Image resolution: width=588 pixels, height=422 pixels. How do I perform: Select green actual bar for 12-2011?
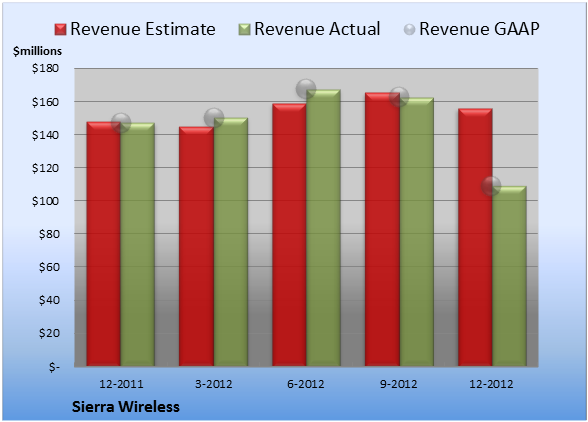137,245
